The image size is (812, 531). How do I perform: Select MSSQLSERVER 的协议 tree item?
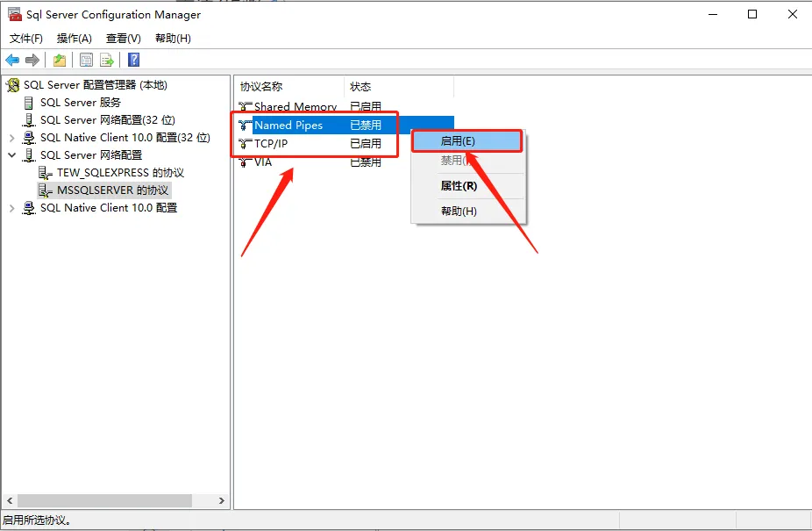click(x=112, y=190)
